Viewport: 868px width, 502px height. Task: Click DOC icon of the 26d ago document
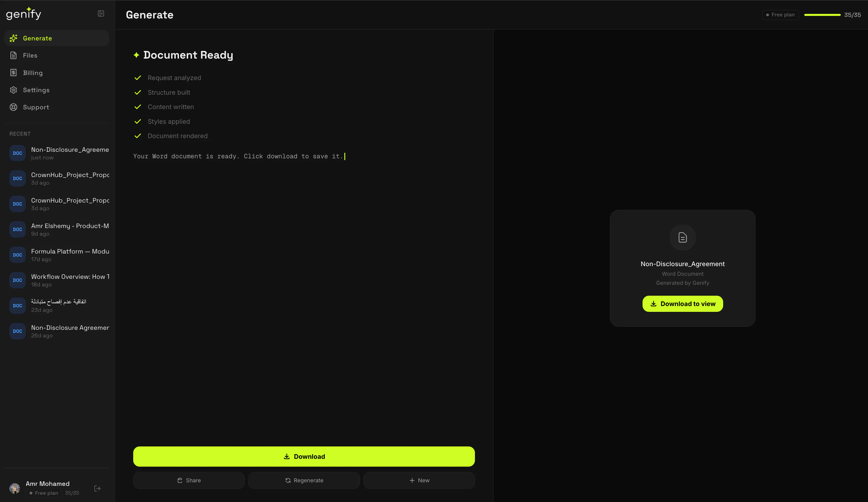click(x=17, y=331)
